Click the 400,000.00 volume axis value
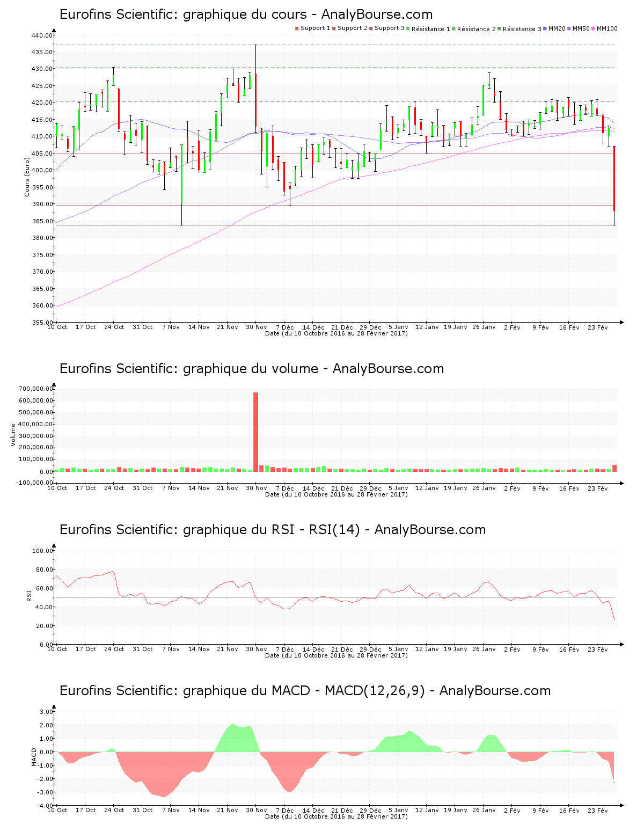 35,424
